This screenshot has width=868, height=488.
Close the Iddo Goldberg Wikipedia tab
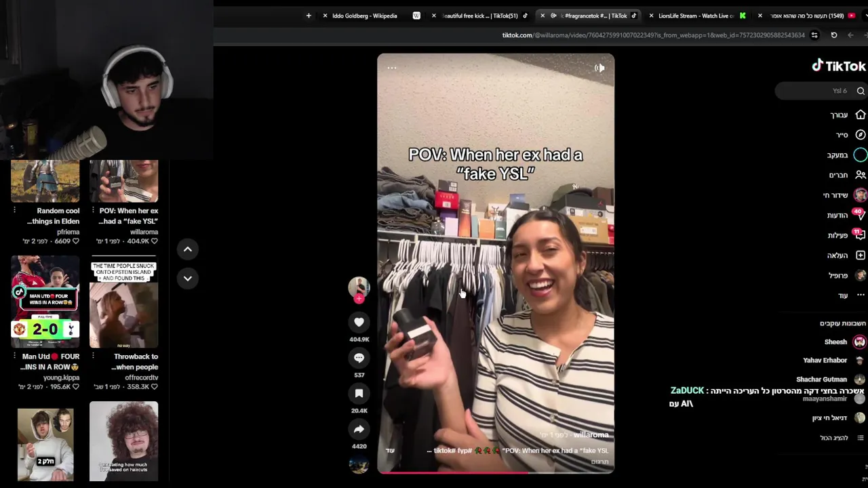pyautogui.click(x=325, y=16)
